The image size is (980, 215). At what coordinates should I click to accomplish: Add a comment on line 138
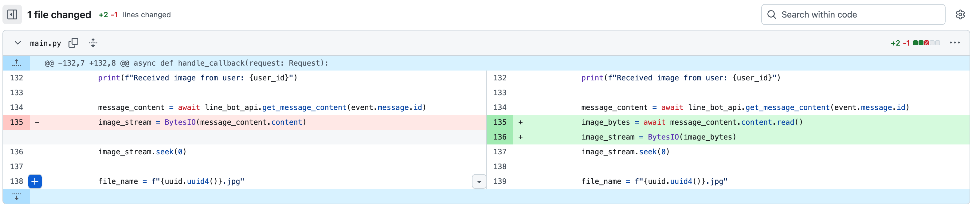[x=35, y=181]
